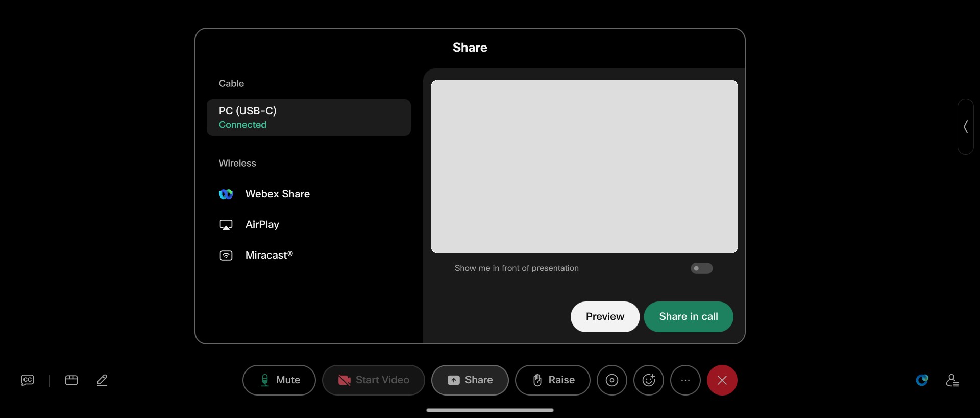The height and width of the screenshot is (418, 980).
Task: Click the bottom home indicator bar
Action: [x=490, y=410]
